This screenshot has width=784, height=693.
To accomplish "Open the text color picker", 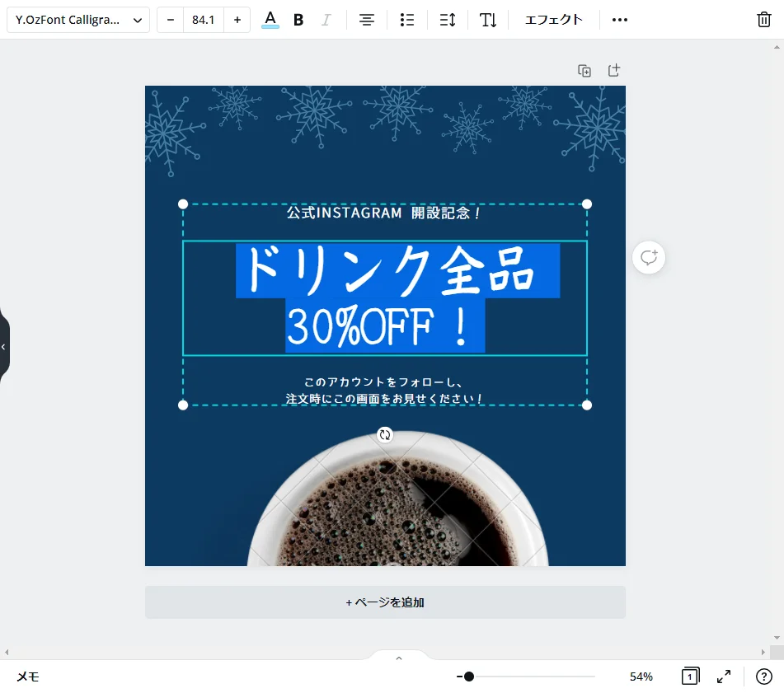I will pyautogui.click(x=270, y=20).
